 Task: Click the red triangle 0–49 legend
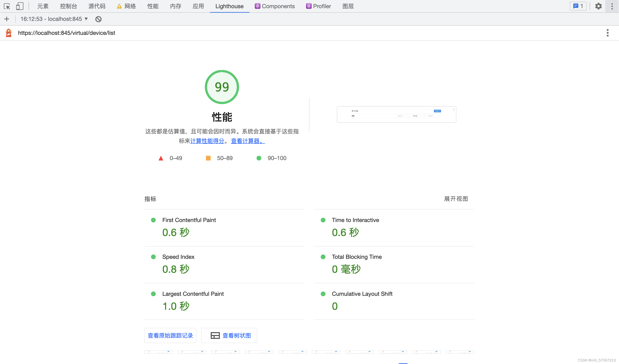coord(170,158)
